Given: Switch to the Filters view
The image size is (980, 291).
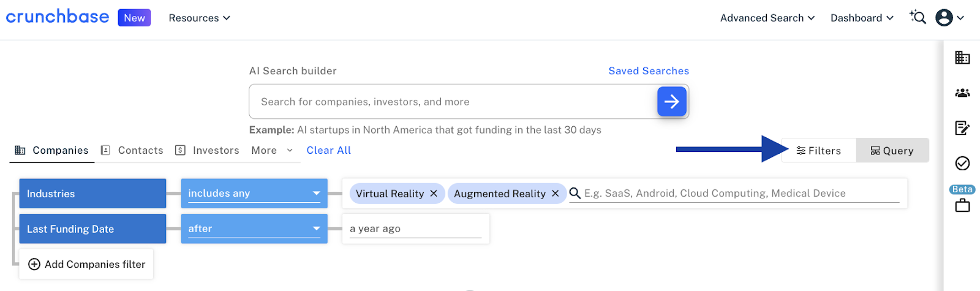Looking at the screenshot, I should (818, 151).
